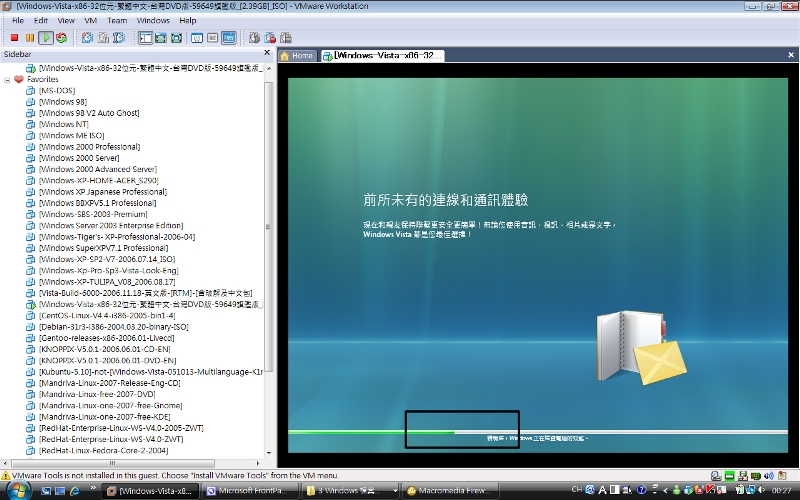Image resolution: width=800 pixels, height=500 pixels.
Task: Toggle the Sidebar visibility toolbar icon
Action: coord(145,38)
